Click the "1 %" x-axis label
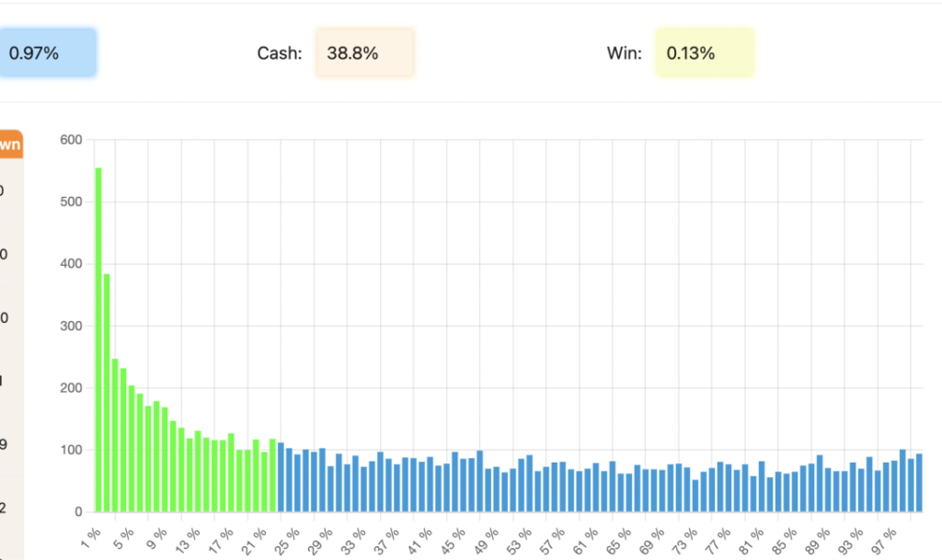 pyautogui.click(x=90, y=533)
